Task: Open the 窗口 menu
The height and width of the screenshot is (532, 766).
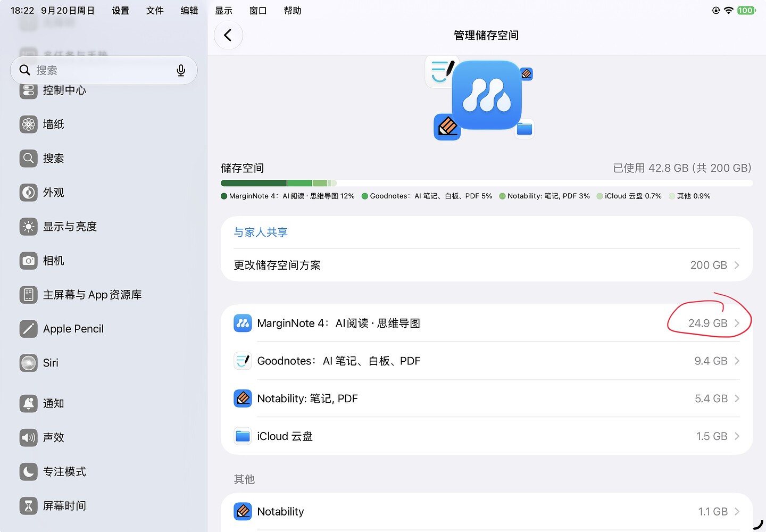Action: pos(258,11)
